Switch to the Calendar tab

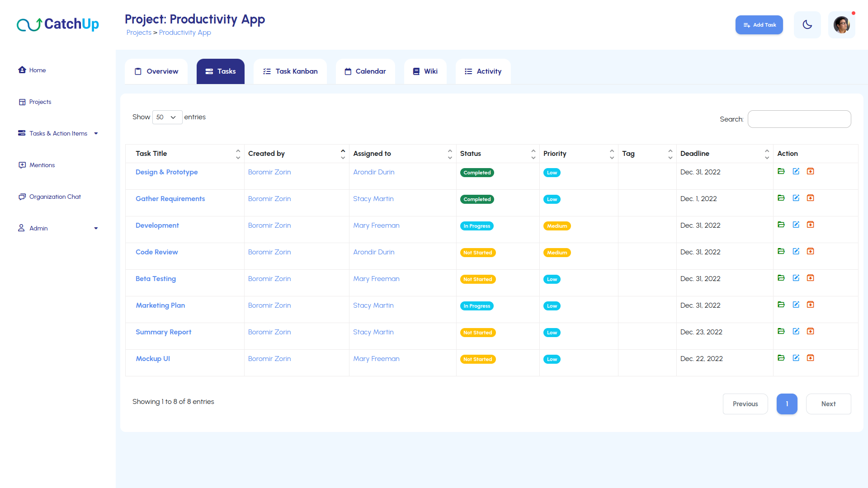click(365, 71)
